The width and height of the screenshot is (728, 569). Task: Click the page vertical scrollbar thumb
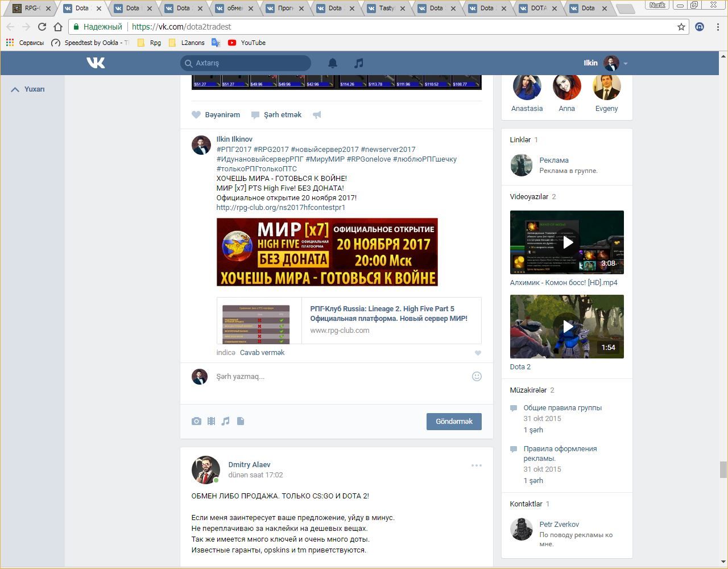click(x=723, y=470)
